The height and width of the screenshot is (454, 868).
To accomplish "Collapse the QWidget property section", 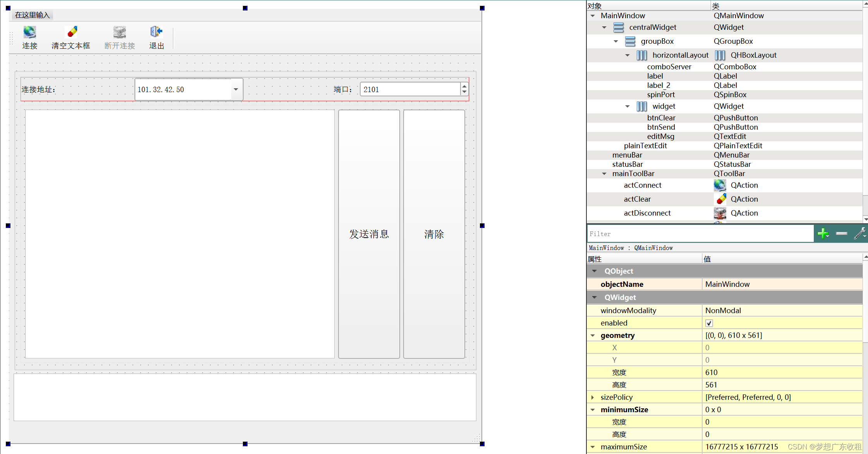I will (x=595, y=298).
